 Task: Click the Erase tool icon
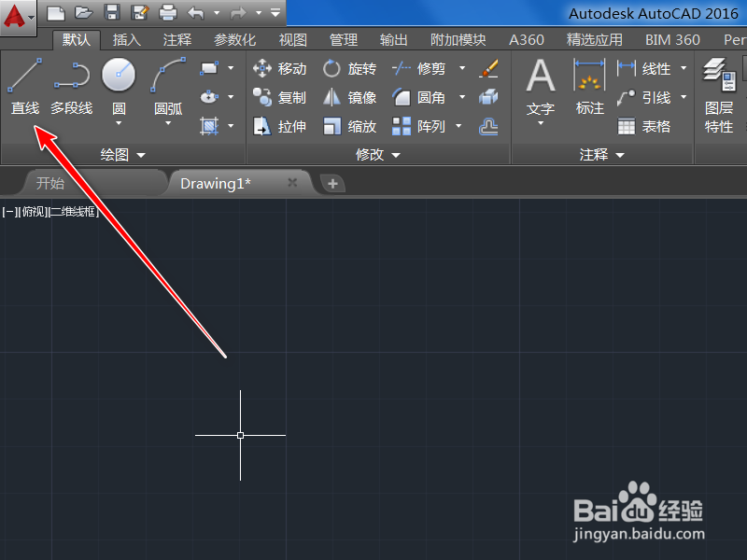click(488, 68)
